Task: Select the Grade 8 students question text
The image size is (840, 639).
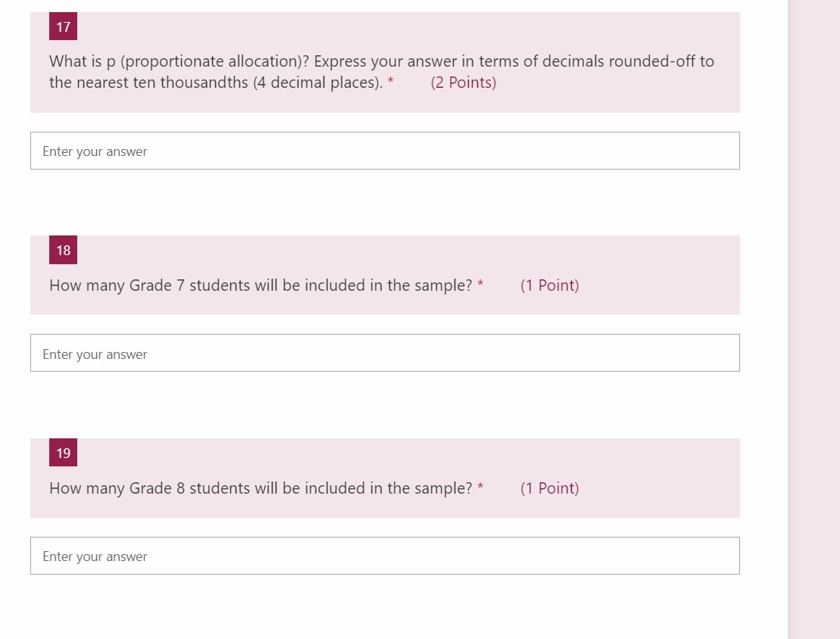Action: click(261, 488)
